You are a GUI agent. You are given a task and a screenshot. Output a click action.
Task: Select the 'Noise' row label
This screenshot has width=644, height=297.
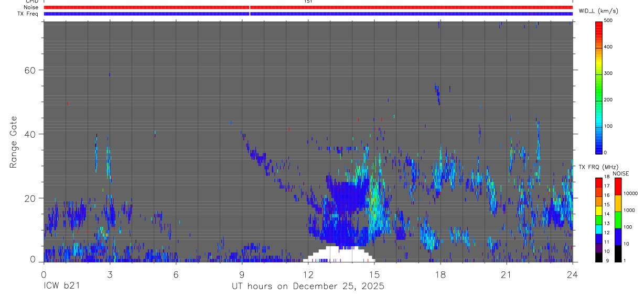(31, 7)
